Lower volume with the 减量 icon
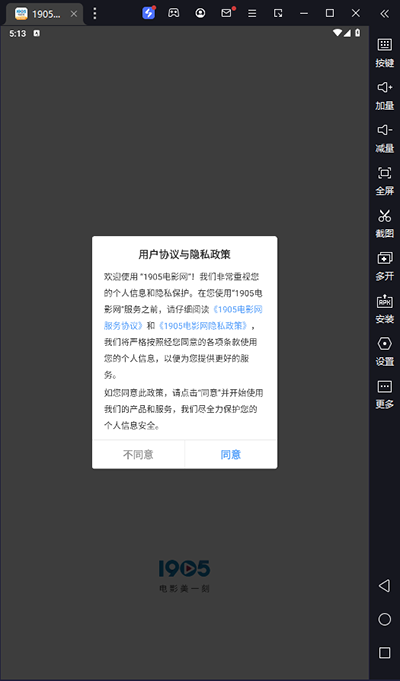This screenshot has width=400, height=681. (384, 138)
